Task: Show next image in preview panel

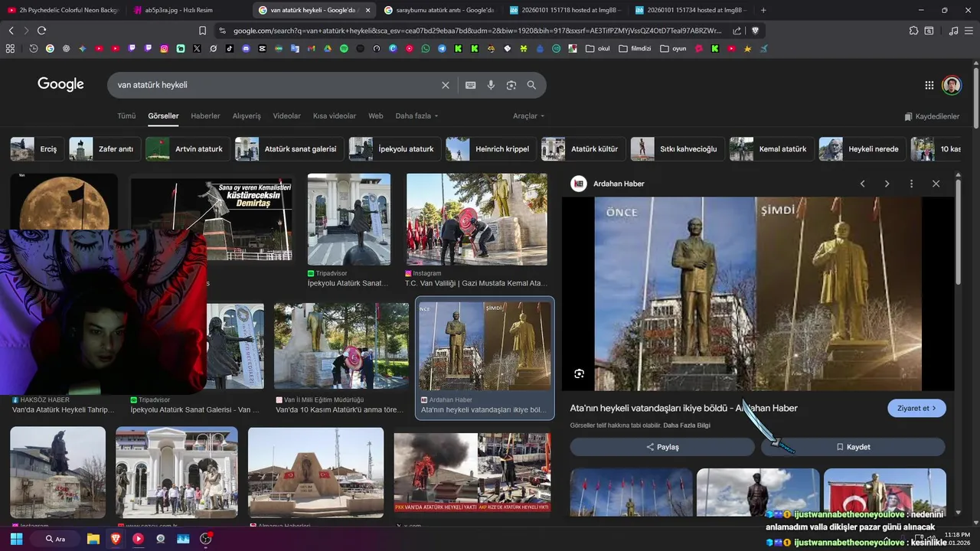Action: pyautogui.click(x=887, y=184)
